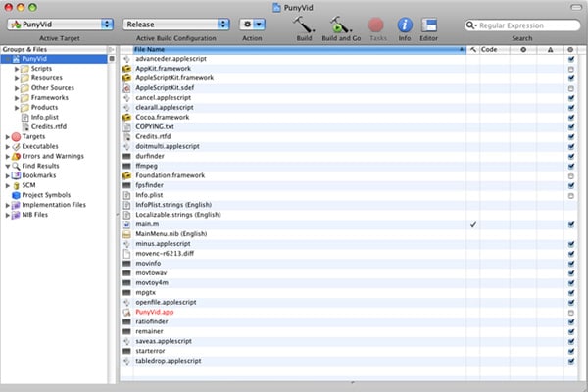Click the PunyVid.app file icon
Screen dimensions: 588x392
point(126,312)
